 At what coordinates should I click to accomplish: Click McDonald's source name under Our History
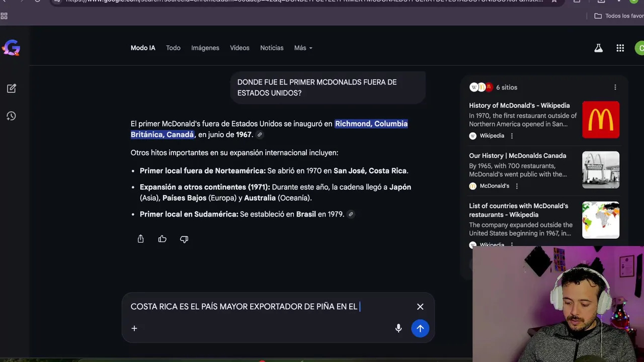[495, 186]
